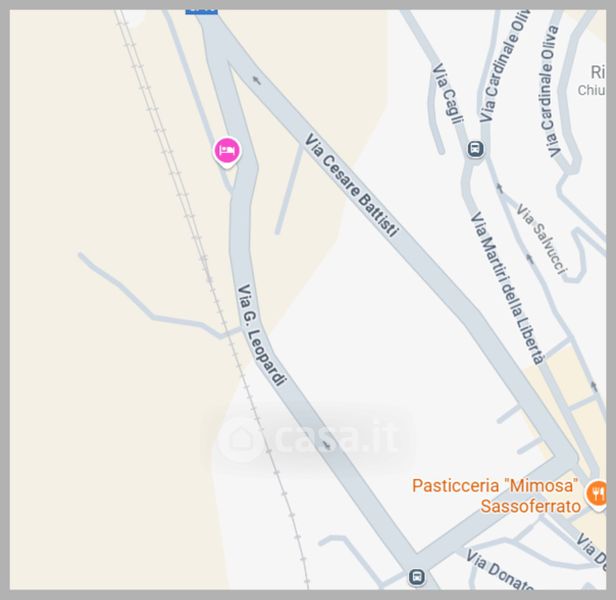Click the direction arrow on upper Via Cesare Battisti
Image resolution: width=616 pixels, height=600 pixels.
tap(257, 80)
